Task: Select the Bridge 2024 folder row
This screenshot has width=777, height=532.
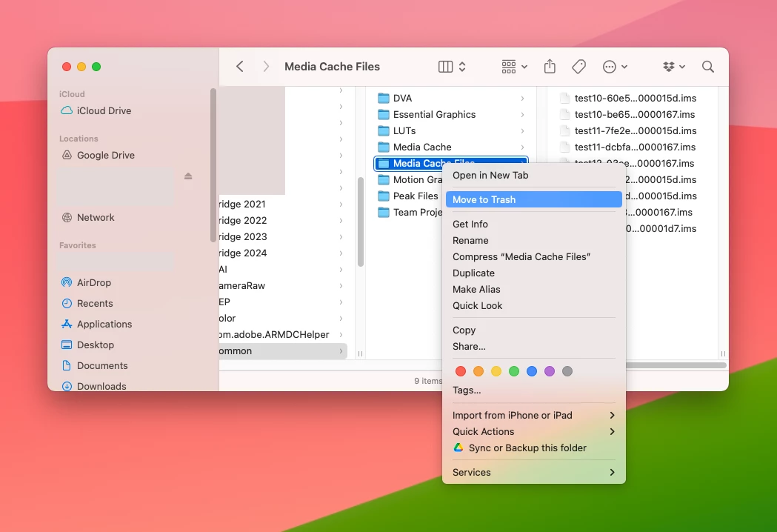Action: pyautogui.click(x=283, y=253)
